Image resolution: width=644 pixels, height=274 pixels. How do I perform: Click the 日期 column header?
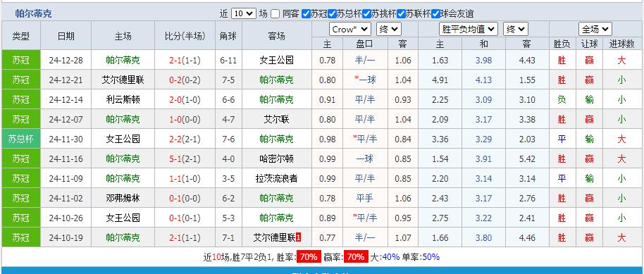(66, 36)
